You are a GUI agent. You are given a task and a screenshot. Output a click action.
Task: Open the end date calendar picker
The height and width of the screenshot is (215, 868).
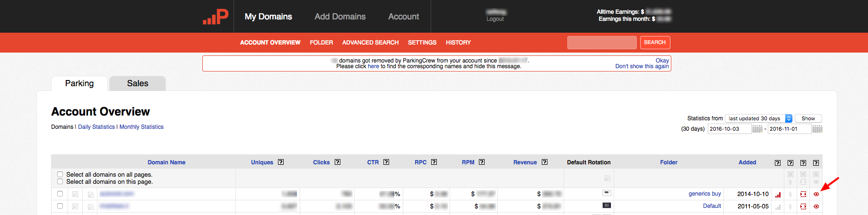pyautogui.click(x=817, y=129)
